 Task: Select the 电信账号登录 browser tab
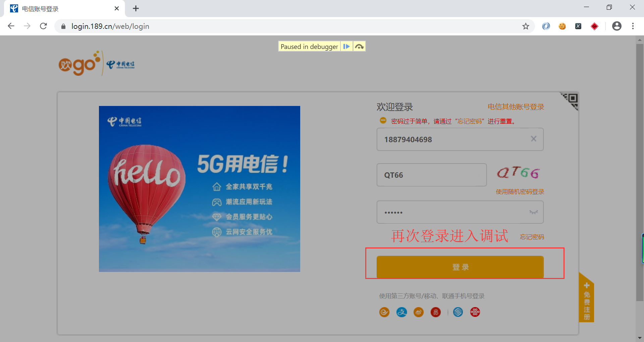[64, 9]
